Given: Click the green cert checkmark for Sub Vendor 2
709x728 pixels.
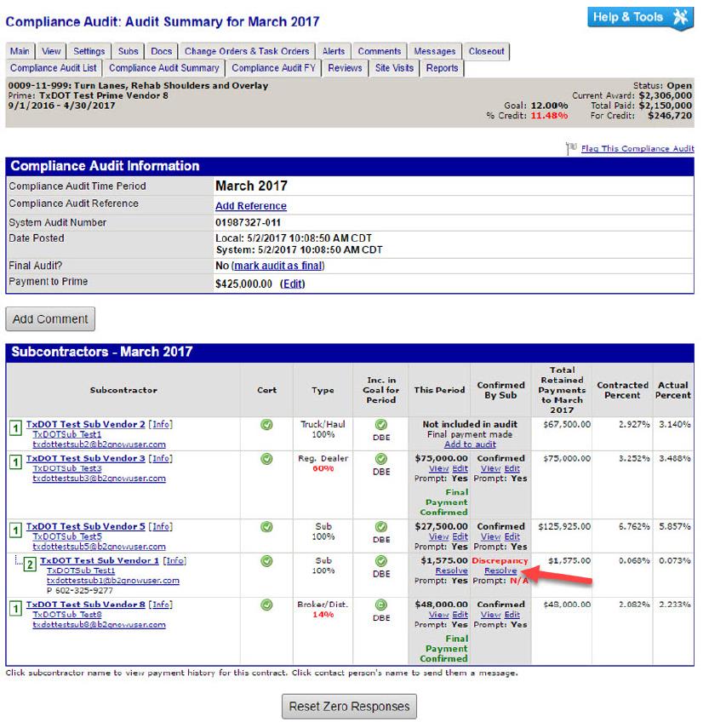Looking at the screenshot, I should click(266, 424).
